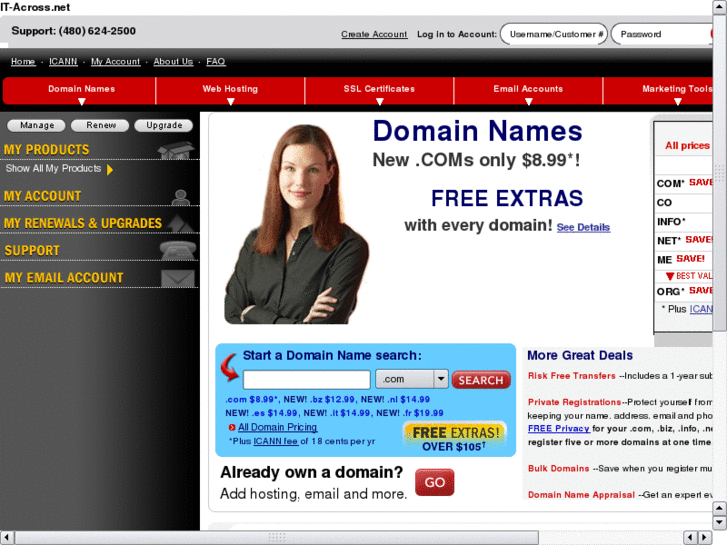727x545 pixels.
Task: Click the Domain Names heading
Action: pos(478,131)
